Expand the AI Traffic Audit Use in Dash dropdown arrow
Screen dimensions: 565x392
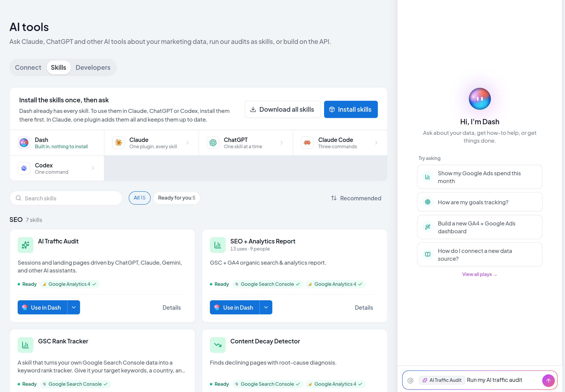coord(74,307)
